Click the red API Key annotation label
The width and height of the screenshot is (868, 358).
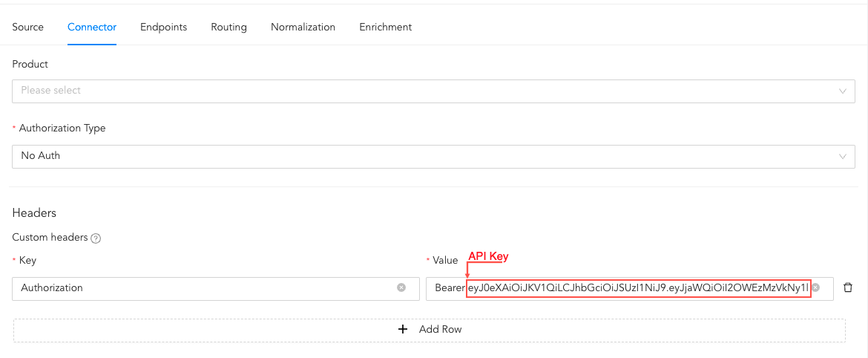488,256
